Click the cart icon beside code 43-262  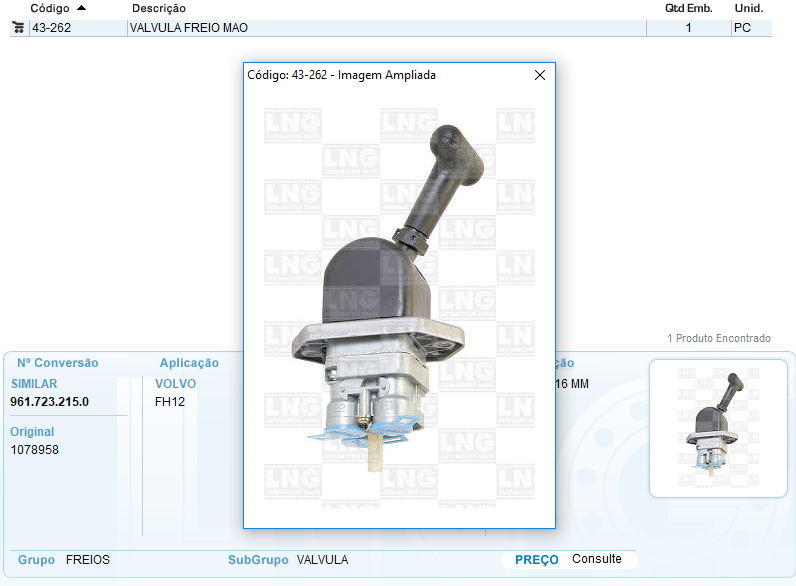tap(18, 28)
